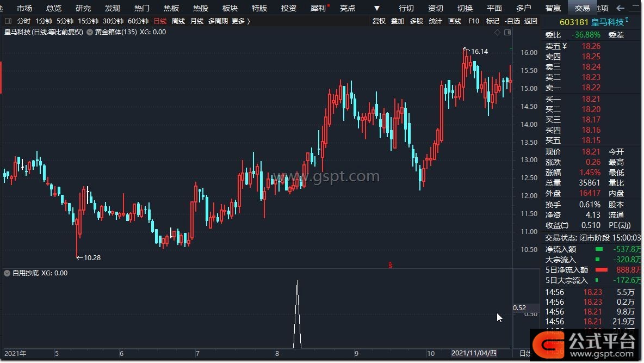Select the 分时 intraday chart period
The image size is (644, 363).
pyautogui.click(x=24, y=21)
